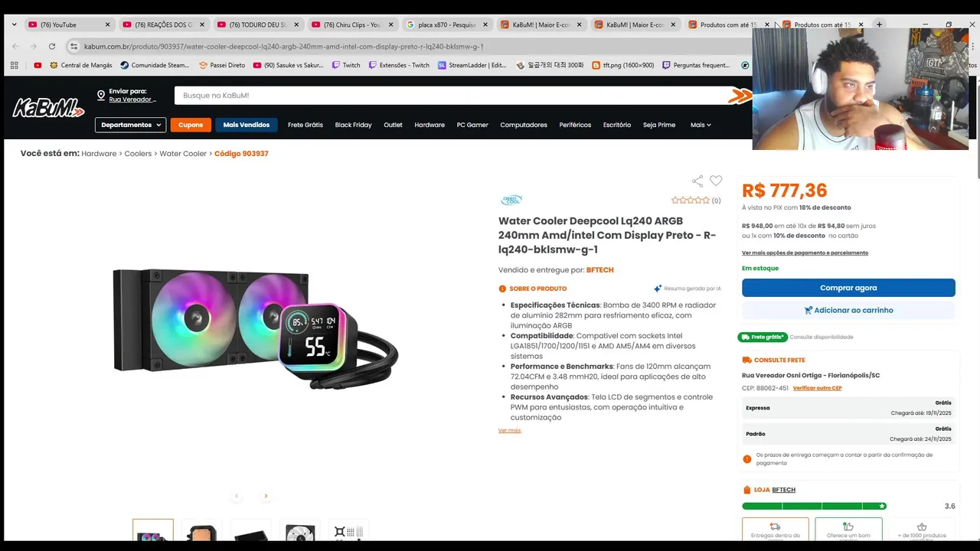This screenshot has height=551, width=980.
Task: Expand Ver mais product description
Action: pos(509,431)
